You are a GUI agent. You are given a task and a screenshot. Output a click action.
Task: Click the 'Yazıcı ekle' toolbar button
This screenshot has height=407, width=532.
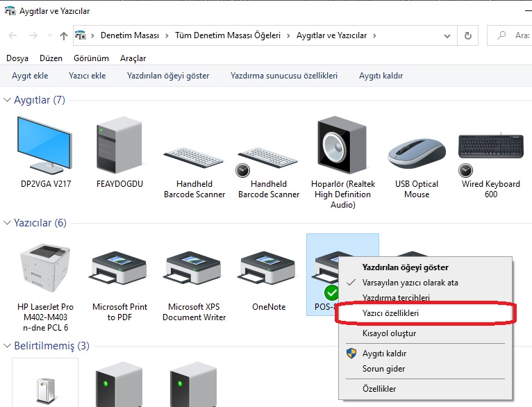[x=87, y=76]
